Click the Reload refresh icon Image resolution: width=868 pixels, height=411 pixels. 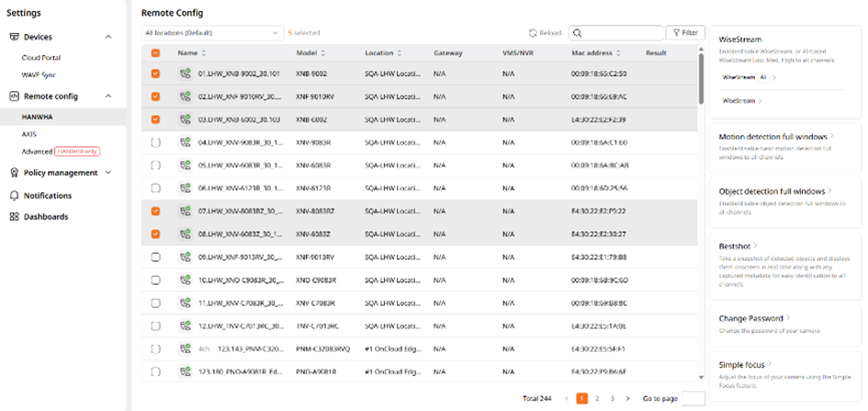533,33
